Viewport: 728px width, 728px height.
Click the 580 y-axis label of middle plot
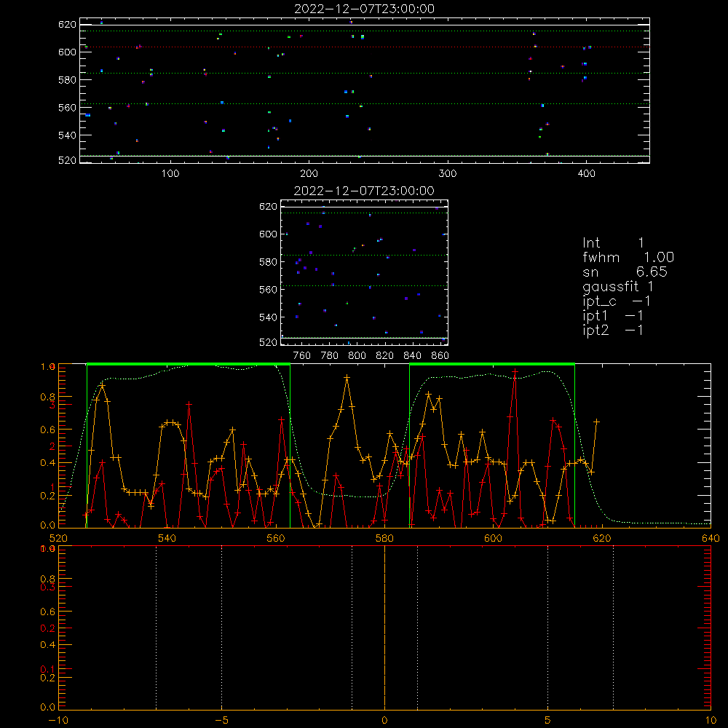tap(268, 262)
